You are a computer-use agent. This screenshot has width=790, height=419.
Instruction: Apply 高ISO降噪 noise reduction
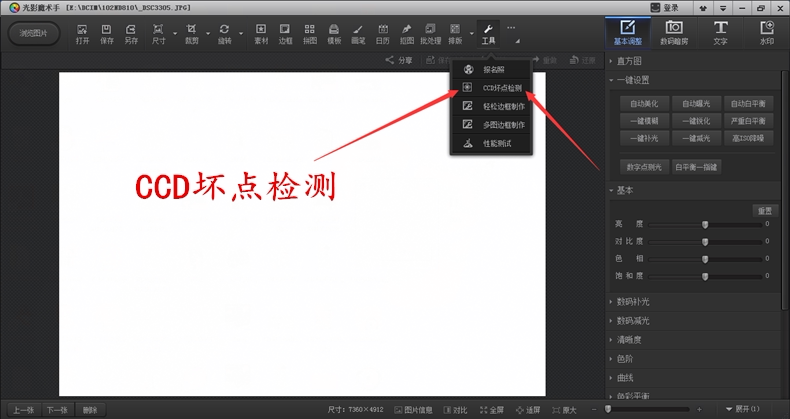click(x=748, y=138)
